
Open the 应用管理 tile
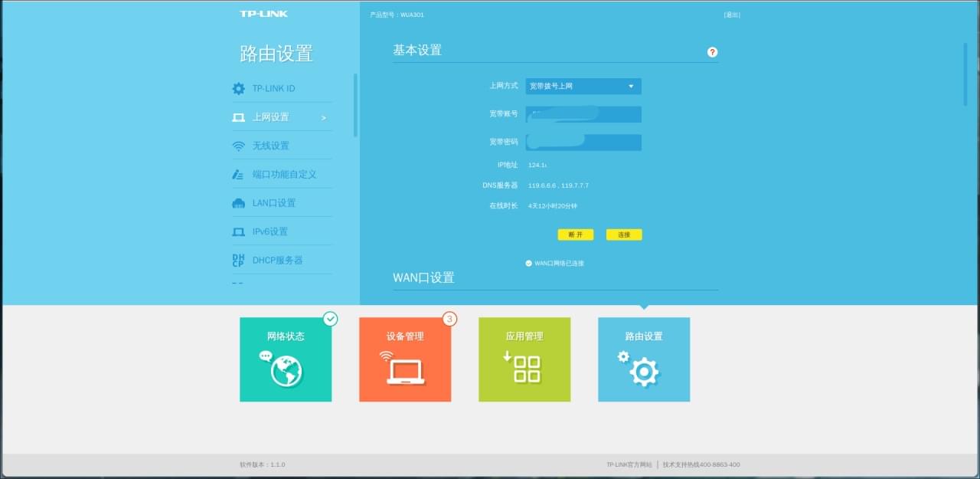[524, 359]
